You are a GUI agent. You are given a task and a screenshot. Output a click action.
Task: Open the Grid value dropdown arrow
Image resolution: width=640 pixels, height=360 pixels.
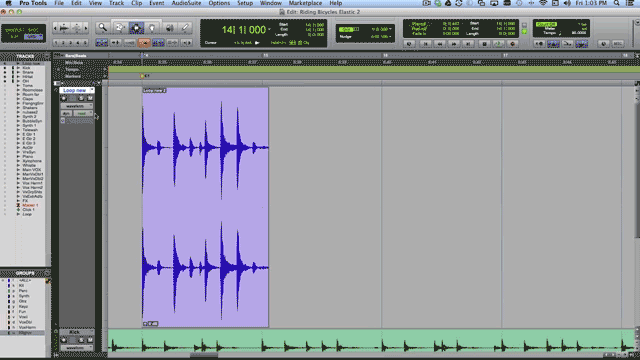[x=391, y=29]
